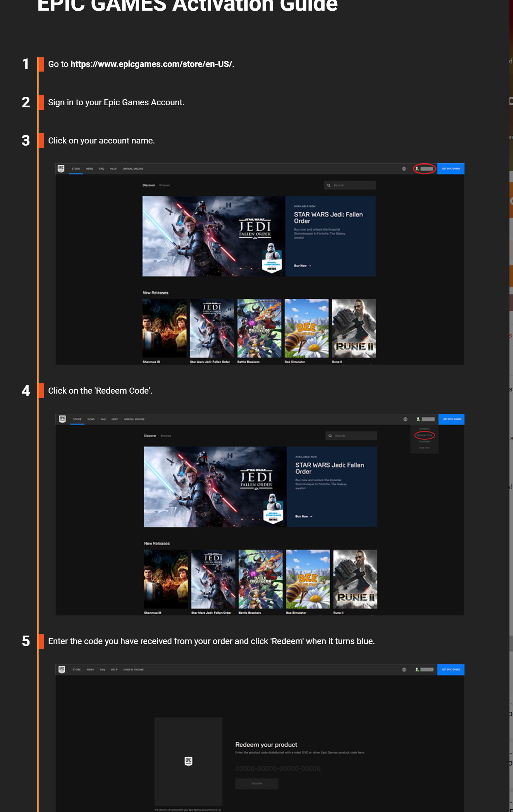Image resolution: width=513 pixels, height=812 pixels.
Task: Choose COUPONS in step 4 dropdown menu
Action: click(x=424, y=442)
